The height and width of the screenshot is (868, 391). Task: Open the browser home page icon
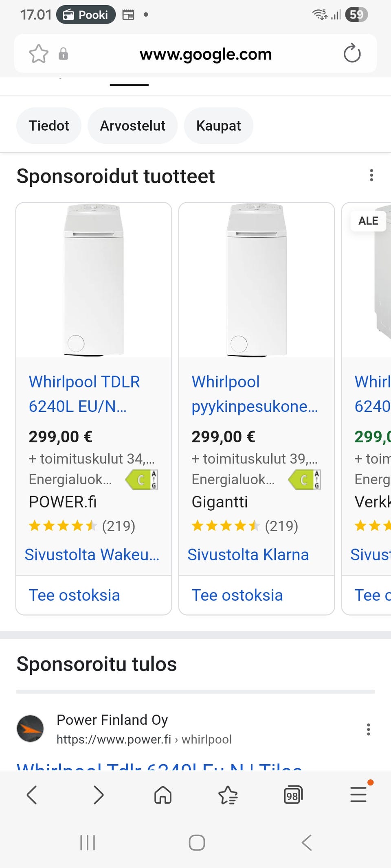point(163,795)
